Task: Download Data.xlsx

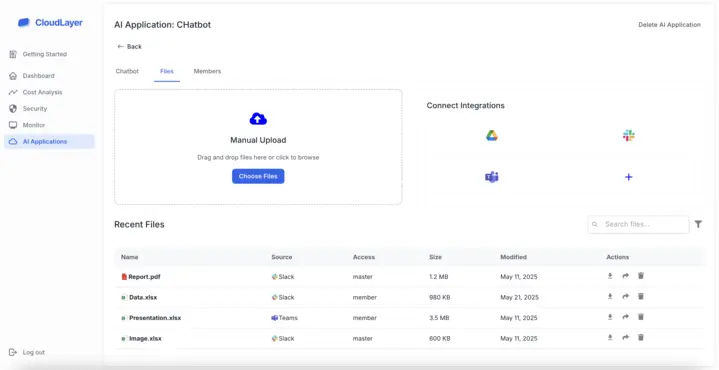Action: [610, 297]
